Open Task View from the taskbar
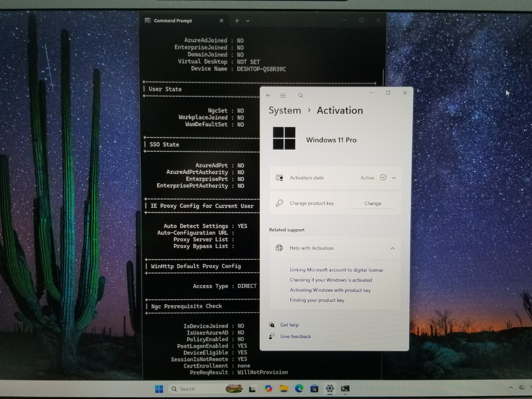 (252, 389)
